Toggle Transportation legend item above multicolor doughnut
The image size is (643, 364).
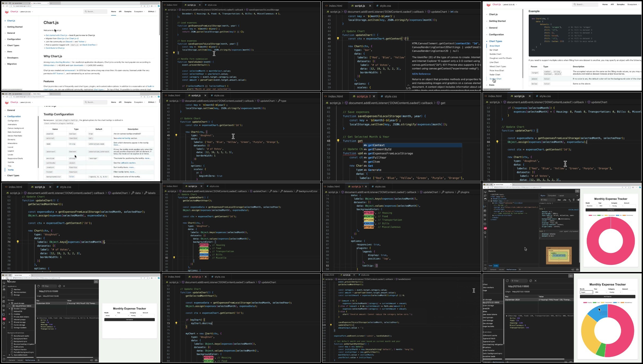pyautogui.click(x=607, y=302)
